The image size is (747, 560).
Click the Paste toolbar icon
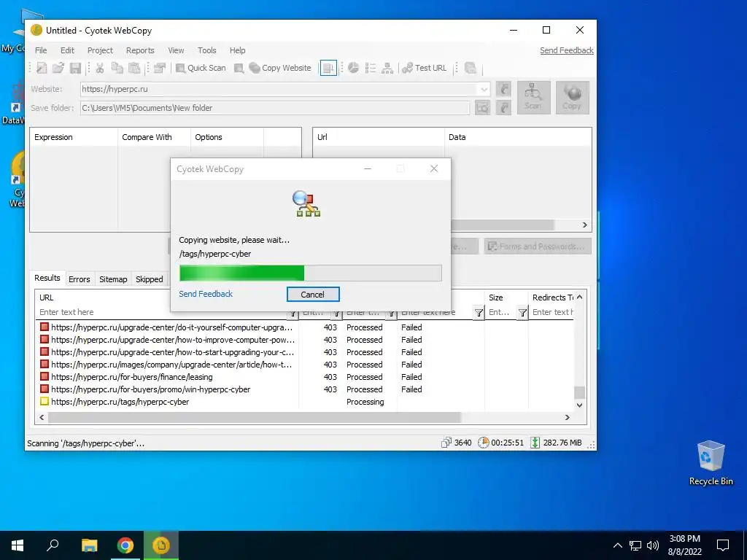click(x=134, y=68)
